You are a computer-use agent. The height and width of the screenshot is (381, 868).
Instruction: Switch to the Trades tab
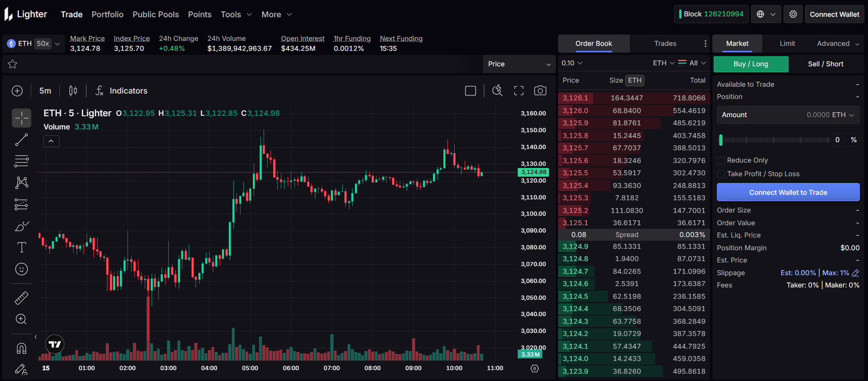click(x=665, y=44)
